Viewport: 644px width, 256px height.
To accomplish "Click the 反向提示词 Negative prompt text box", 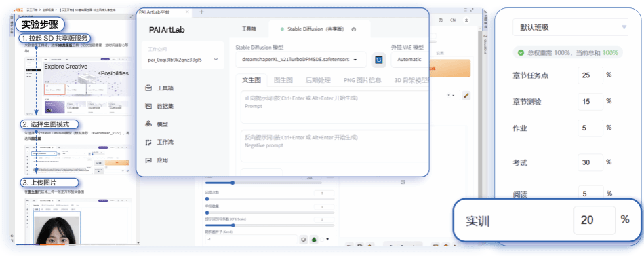I will 335,146.
